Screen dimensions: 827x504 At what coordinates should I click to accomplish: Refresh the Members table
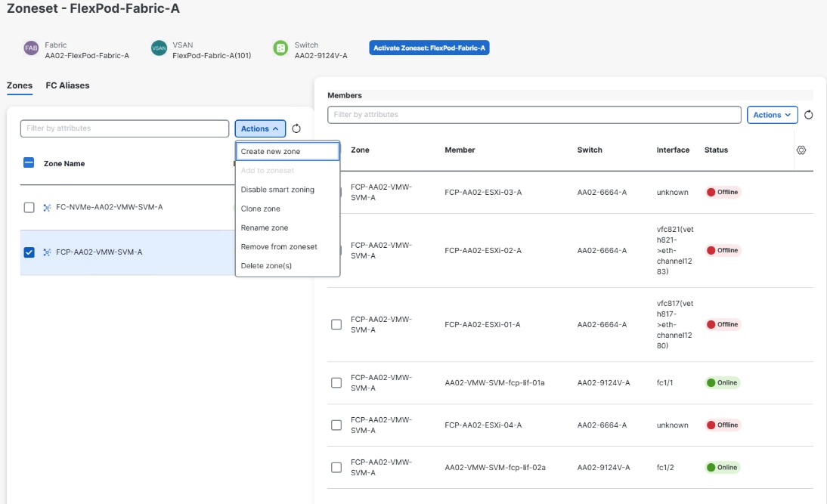click(809, 115)
